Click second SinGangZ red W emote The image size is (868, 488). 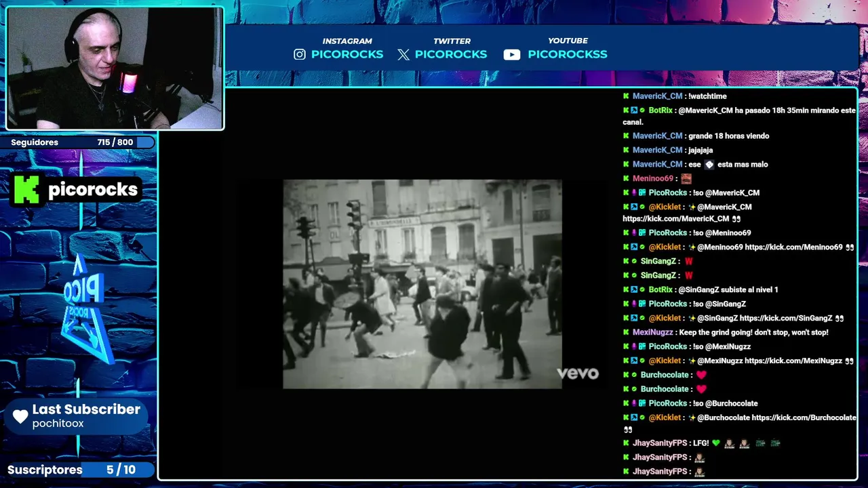click(x=689, y=276)
